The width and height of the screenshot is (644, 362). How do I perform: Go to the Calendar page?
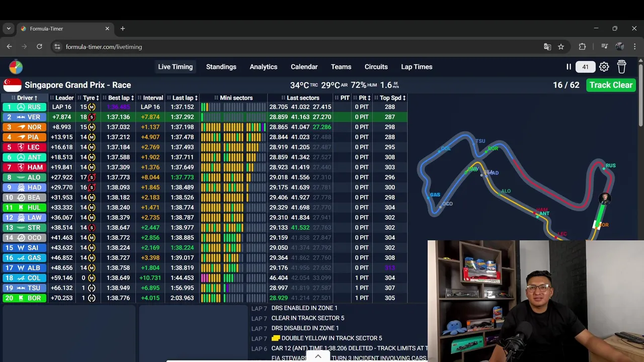304,67
